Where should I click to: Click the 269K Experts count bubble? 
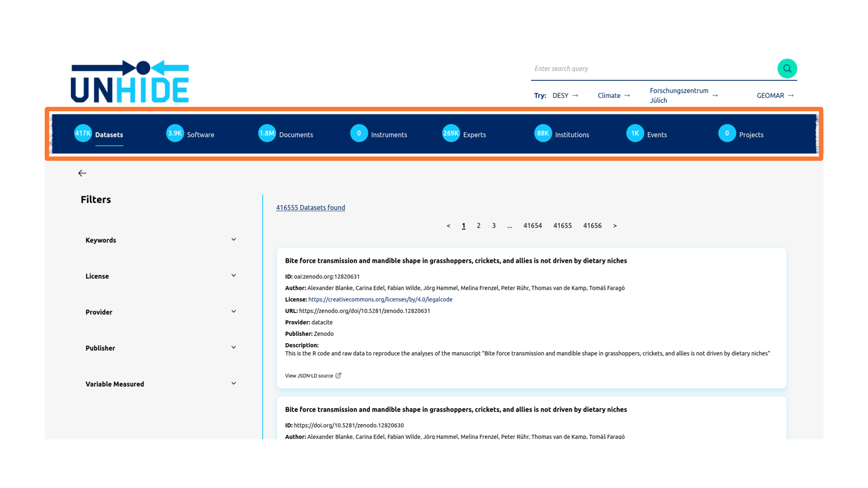451,133
